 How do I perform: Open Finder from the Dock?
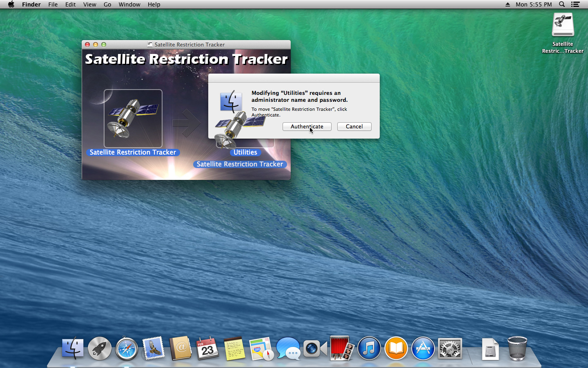click(73, 349)
